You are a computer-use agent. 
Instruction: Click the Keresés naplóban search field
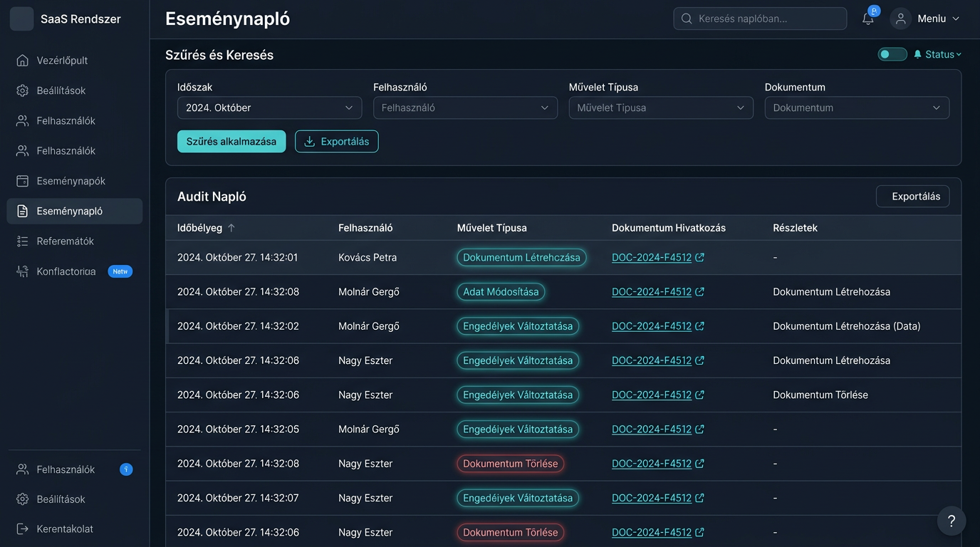point(760,19)
